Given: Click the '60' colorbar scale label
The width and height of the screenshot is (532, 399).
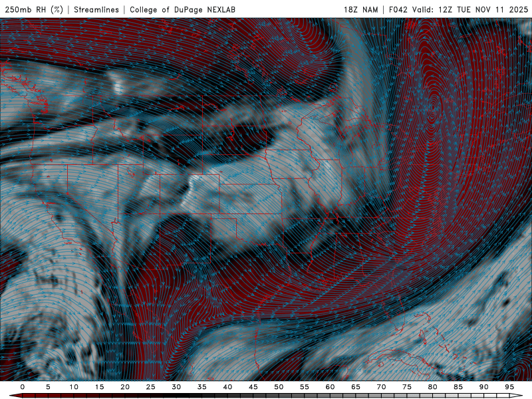Looking at the screenshot, I should (x=330, y=387).
